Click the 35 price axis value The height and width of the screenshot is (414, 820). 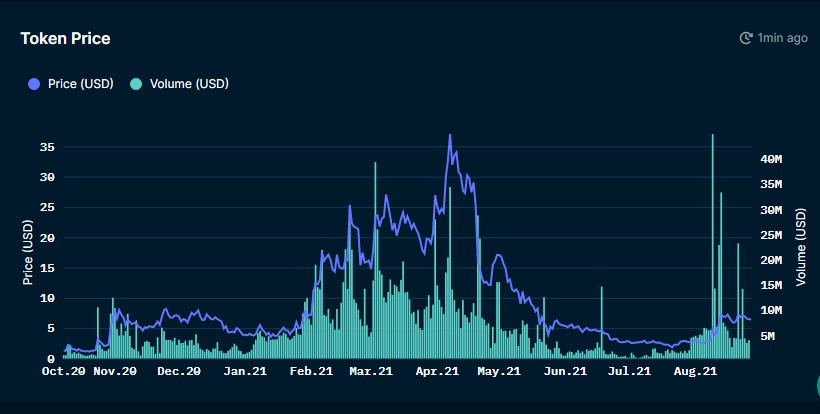pos(47,147)
